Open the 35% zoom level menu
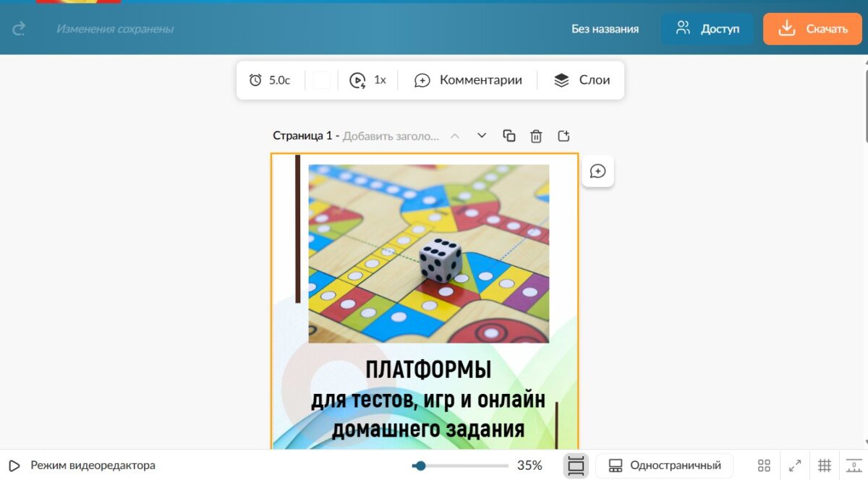The width and height of the screenshot is (868, 480). tap(529, 466)
